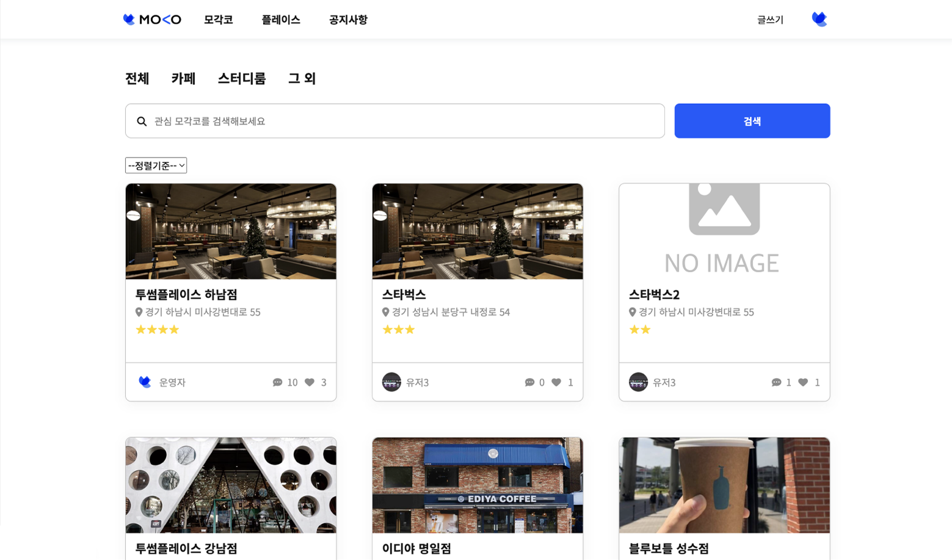Select the 카페 category tab
952x560 pixels.
pos(183,78)
